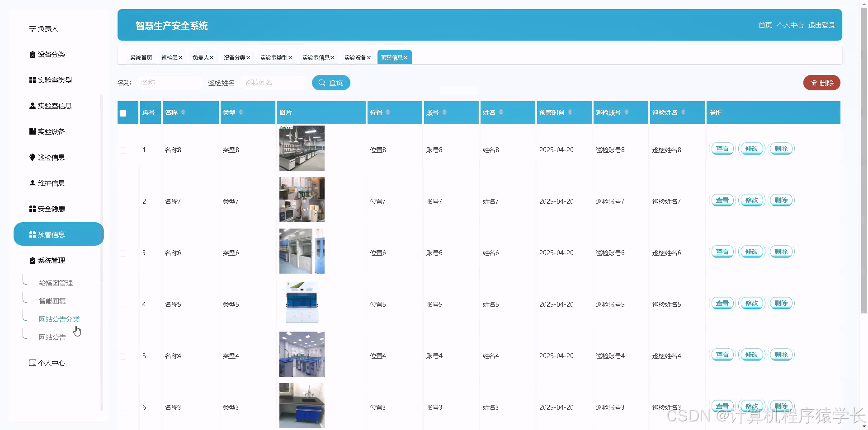Click 退出登录 in the header

(821, 25)
